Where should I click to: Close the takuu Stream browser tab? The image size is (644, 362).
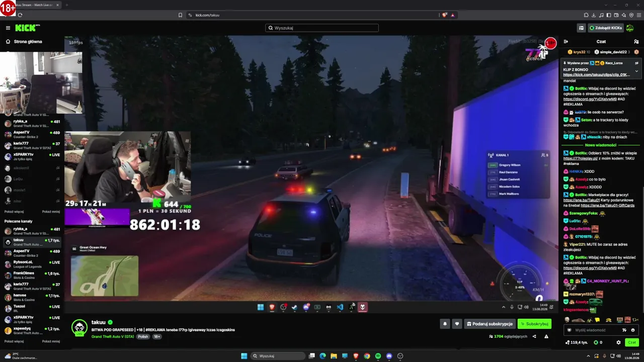[x=57, y=5]
